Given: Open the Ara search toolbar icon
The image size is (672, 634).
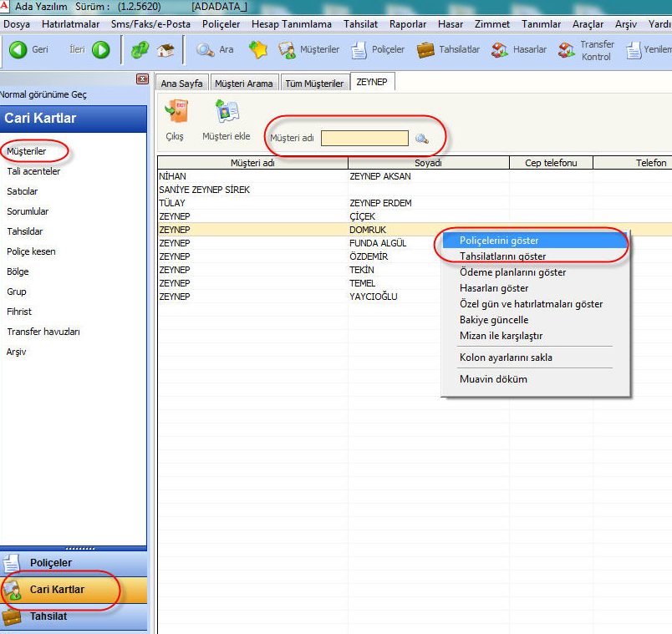Looking at the screenshot, I should coord(206,50).
